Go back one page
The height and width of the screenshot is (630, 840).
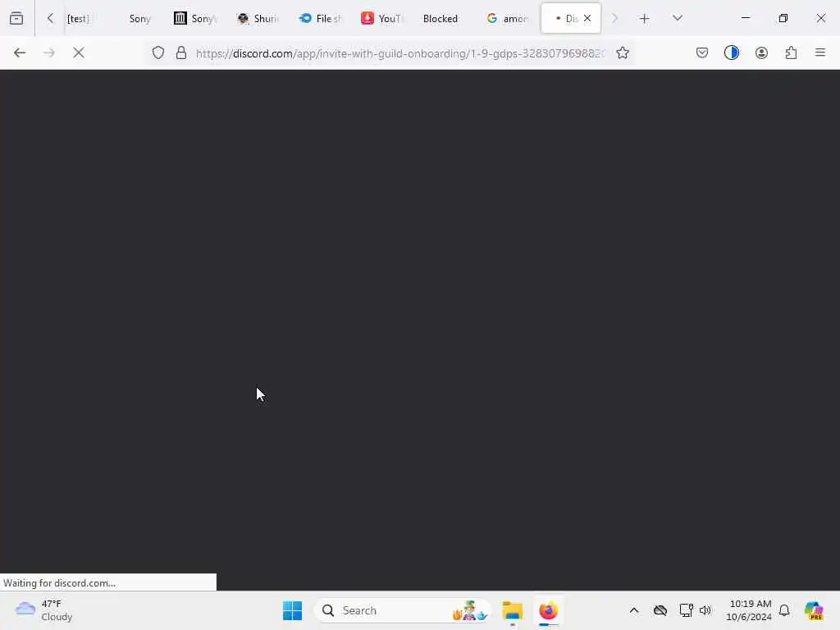pos(20,52)
